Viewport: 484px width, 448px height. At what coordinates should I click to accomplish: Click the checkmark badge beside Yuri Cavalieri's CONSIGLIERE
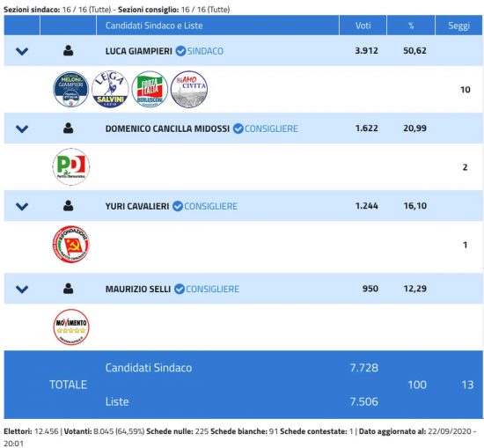(x=178, y=206)
